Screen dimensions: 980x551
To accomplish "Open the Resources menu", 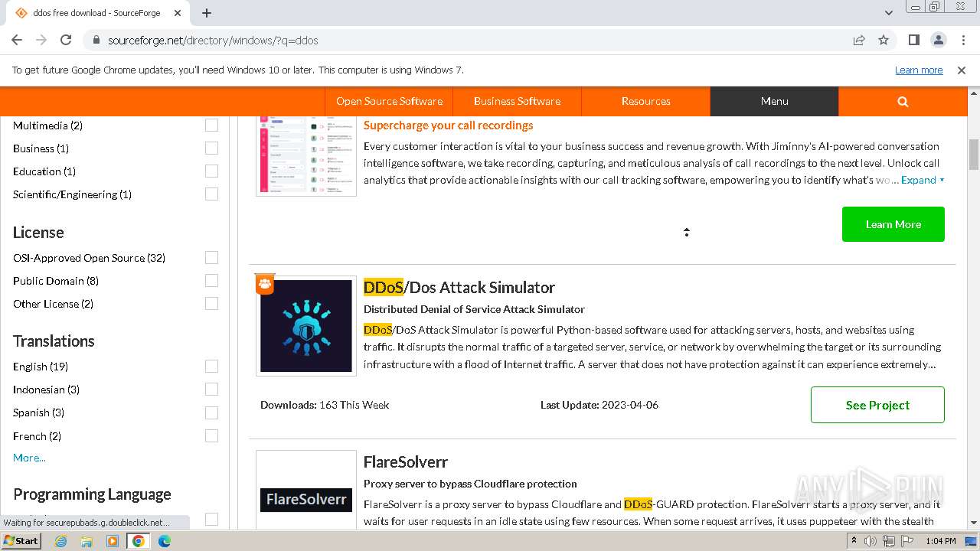I will [645, 101].
